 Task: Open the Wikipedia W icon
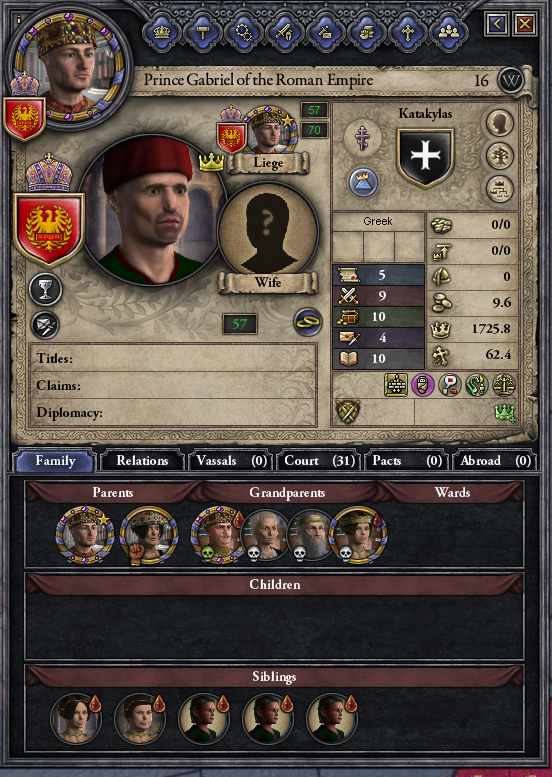click(511, 81)
